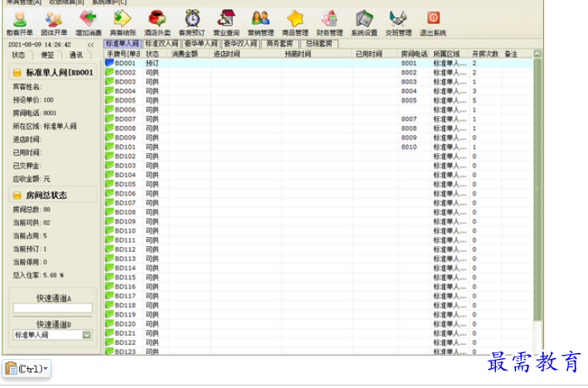Switch to the 标准双人间 room tab
The height and width of the screenshot is (388, 588).
click(x=162, y=43)
